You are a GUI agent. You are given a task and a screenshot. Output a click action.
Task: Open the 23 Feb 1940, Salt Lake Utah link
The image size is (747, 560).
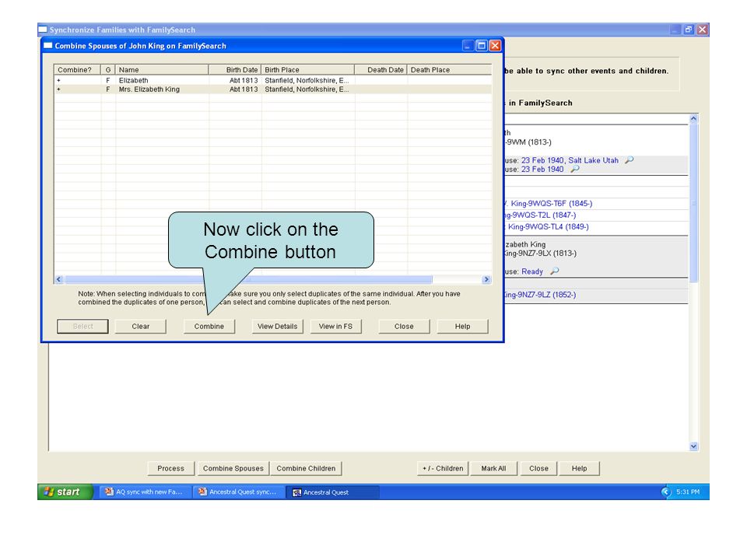click(x=570, y=160)
